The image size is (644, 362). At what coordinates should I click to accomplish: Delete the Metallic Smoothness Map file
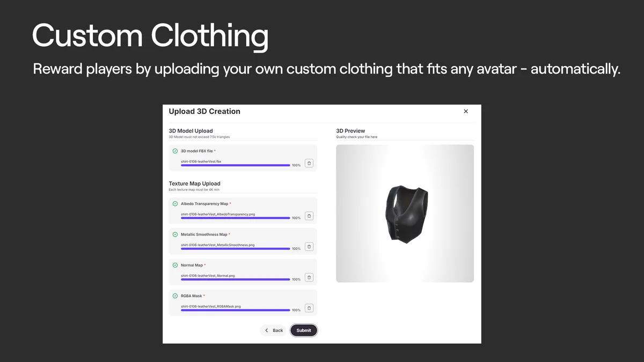pos(309,247)
